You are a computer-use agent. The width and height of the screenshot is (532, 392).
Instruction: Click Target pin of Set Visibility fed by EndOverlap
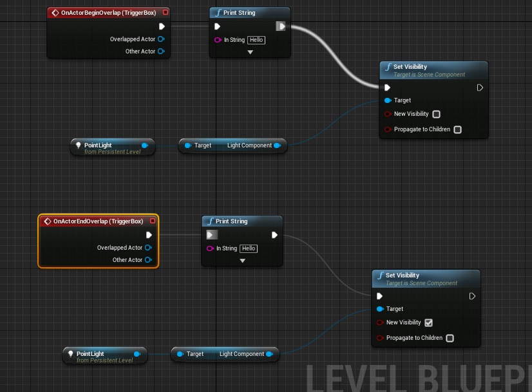pyautogui.click(x=380, y=309)
